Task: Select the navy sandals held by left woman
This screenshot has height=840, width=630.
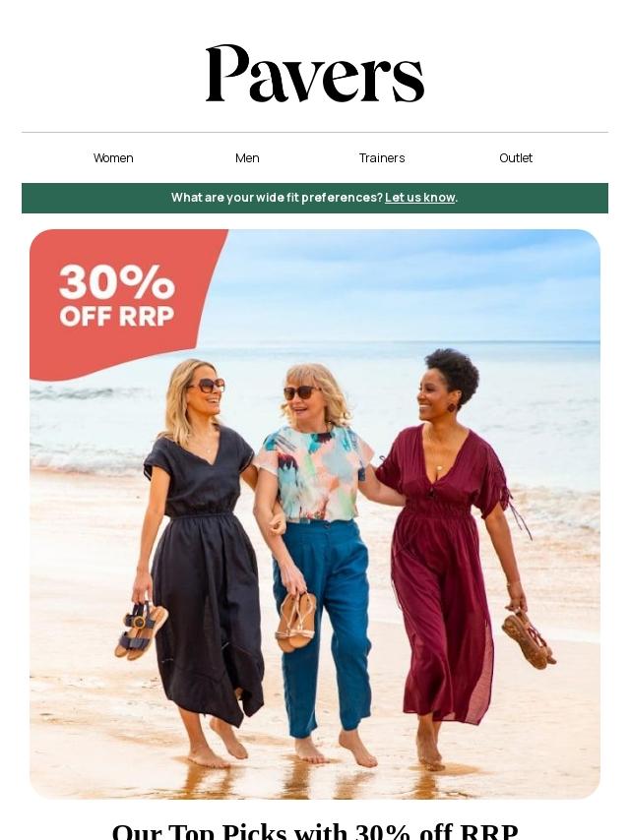Action: (141, 631)
